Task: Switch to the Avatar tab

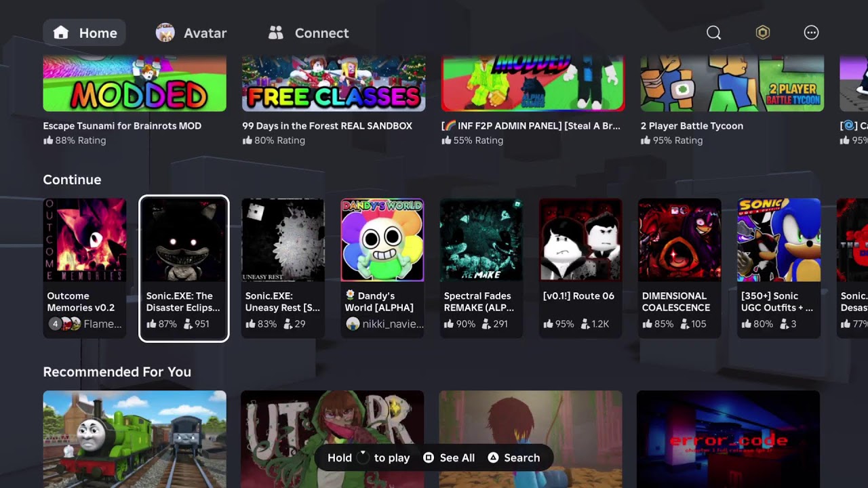Action: 191,33
